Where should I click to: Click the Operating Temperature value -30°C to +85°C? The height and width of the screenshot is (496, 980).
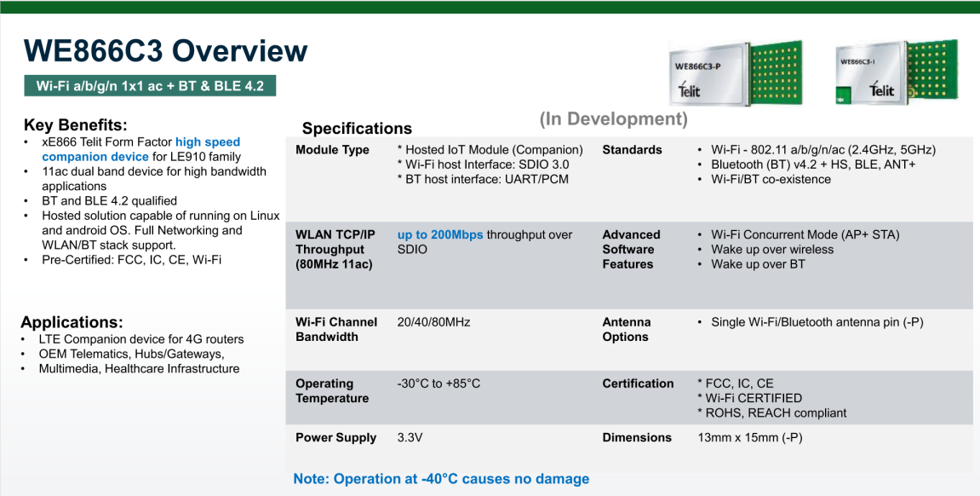(438, 384)
